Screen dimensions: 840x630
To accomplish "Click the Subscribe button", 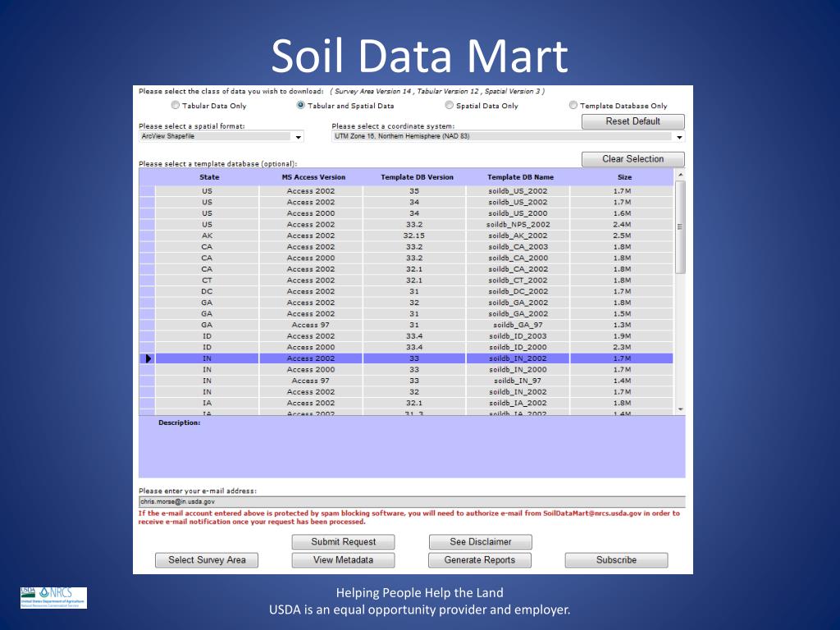I will (x=617, y=559).
